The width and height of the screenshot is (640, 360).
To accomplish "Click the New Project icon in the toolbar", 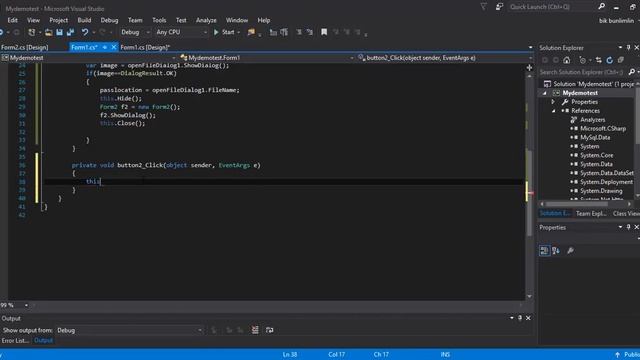I will [x=31, y=32].
